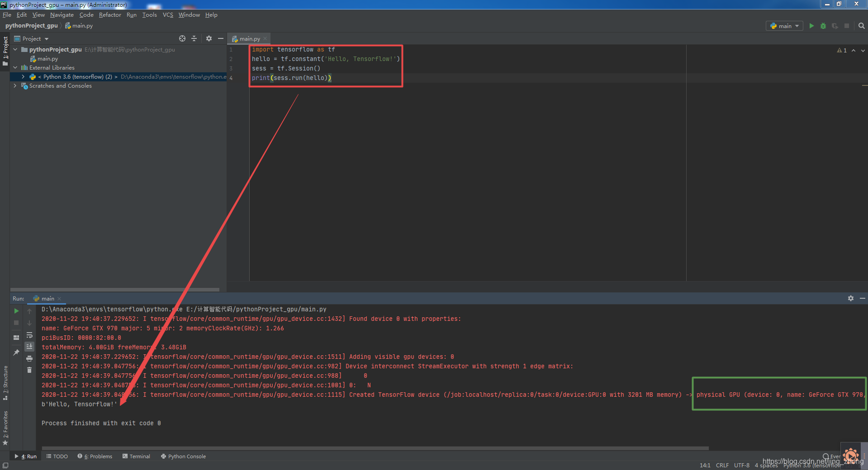
Task: Click the Project panel horizontal scrollbar
Action: tap(115, 290)
